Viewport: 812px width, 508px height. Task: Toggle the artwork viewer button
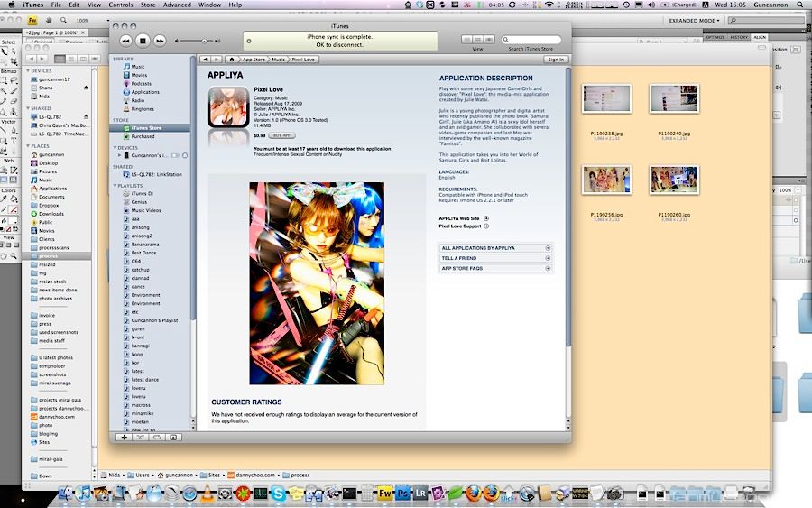click(174, 438)
